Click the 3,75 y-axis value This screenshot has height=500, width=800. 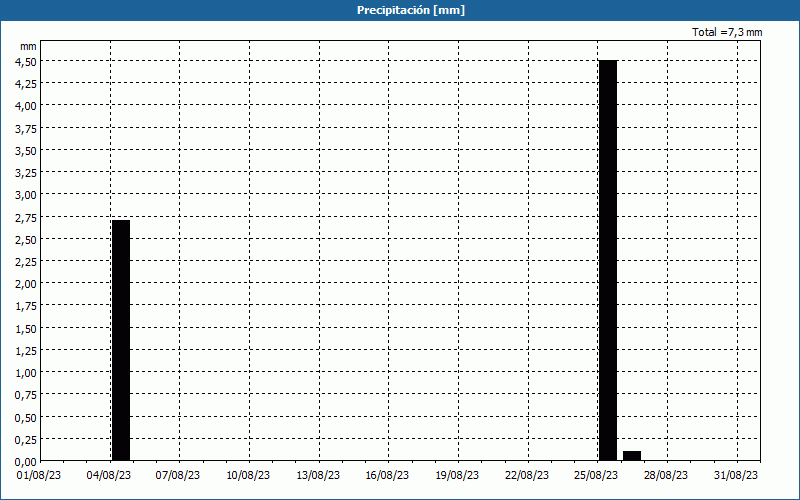tap(26, 129)
